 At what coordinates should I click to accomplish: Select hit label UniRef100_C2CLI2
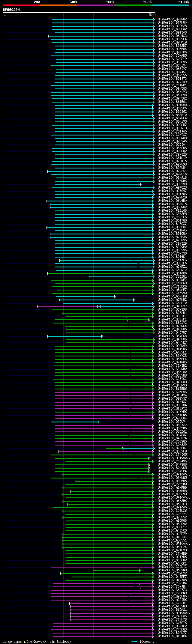(x=172, y=567)
